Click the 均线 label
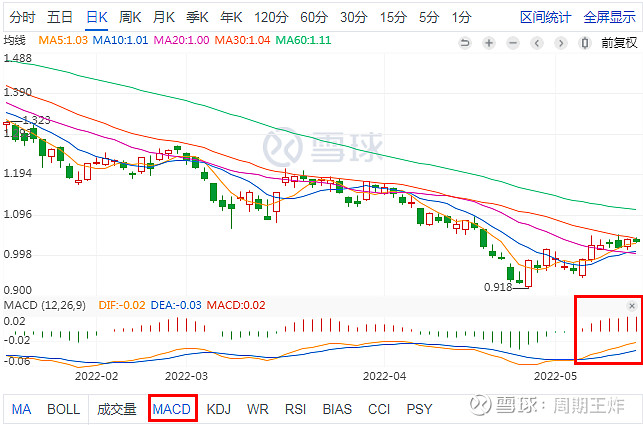 [x=14, y=40]
